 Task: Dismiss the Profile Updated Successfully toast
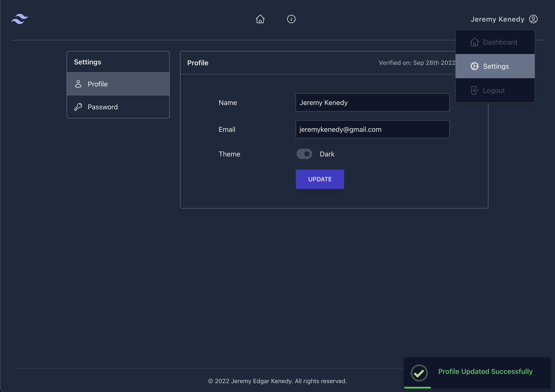pos(485,371)
